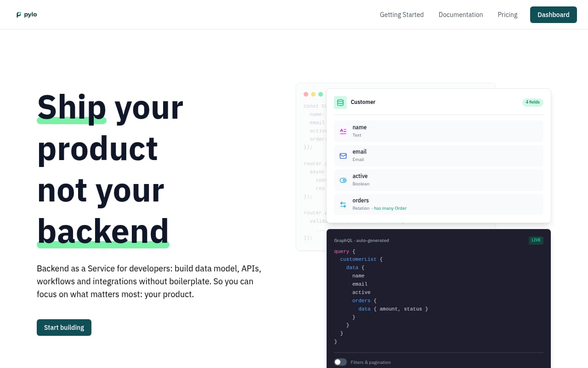Screen dimensions: 588x368
Task: Click the Customer model title
Action: 363,102
